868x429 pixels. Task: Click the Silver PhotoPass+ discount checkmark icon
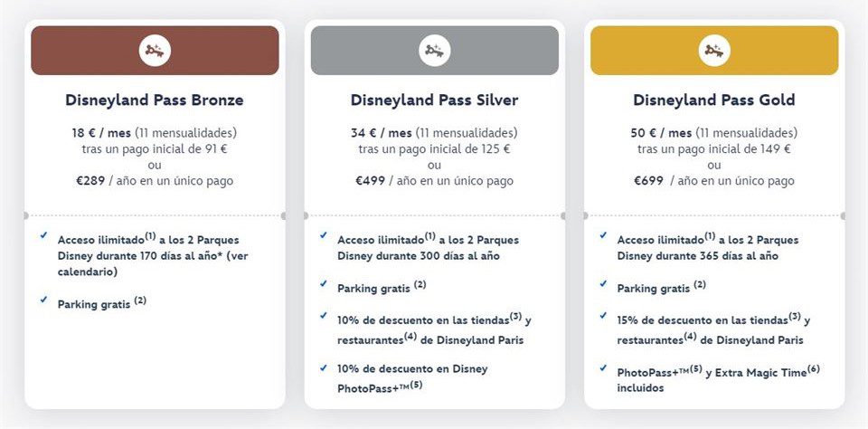(x=324, y=367)
